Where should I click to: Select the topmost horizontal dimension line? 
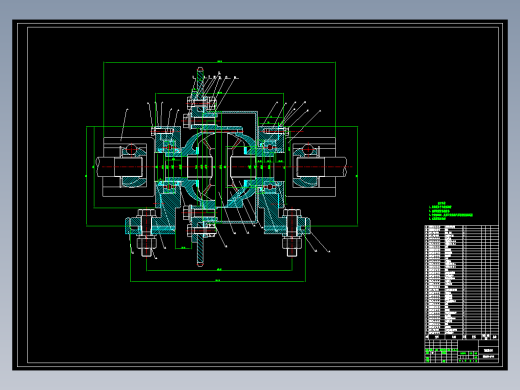219,62
